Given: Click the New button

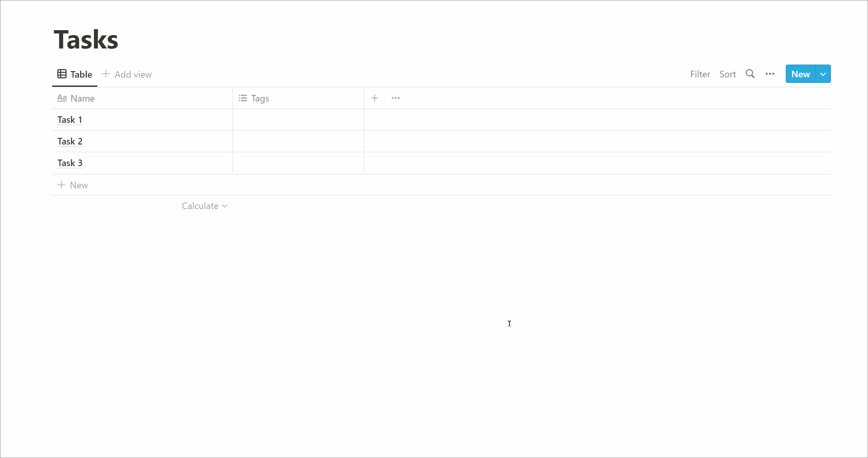Looking at the screenshot, I should (x=801, y=74).
